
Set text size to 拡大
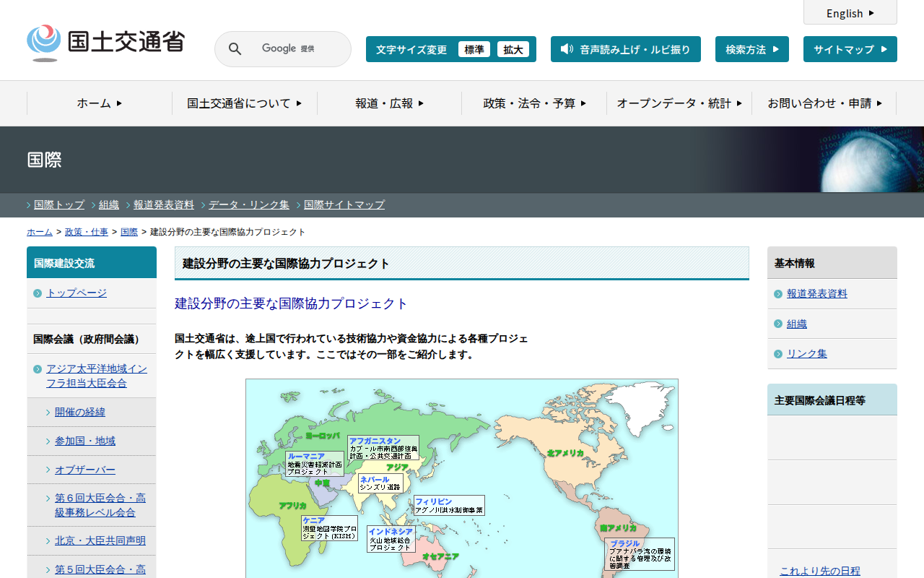[513, 49]
